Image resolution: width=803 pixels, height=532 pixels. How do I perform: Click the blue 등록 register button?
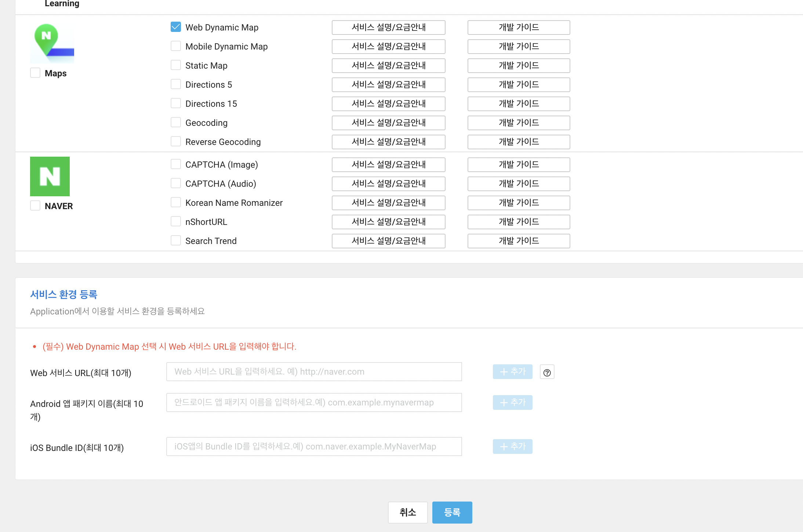[x=452, y=512]
